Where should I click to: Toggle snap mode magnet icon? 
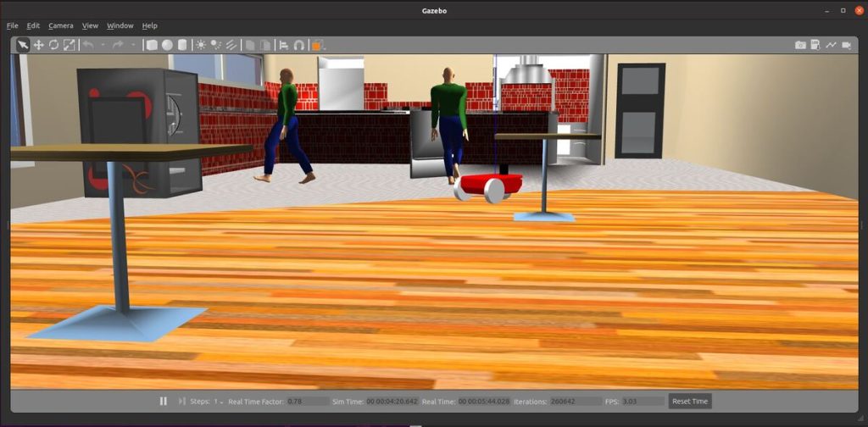point(298,45)
